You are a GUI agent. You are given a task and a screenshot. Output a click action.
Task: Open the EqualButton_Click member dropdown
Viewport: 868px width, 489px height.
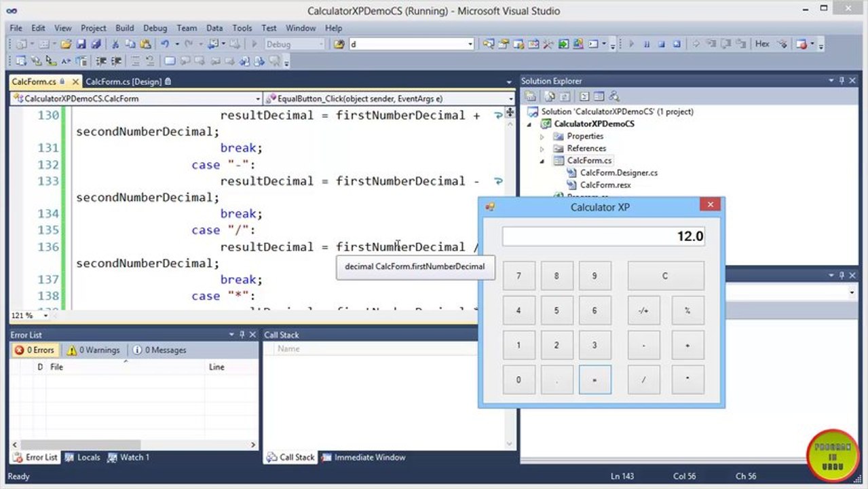pos(510,98)
